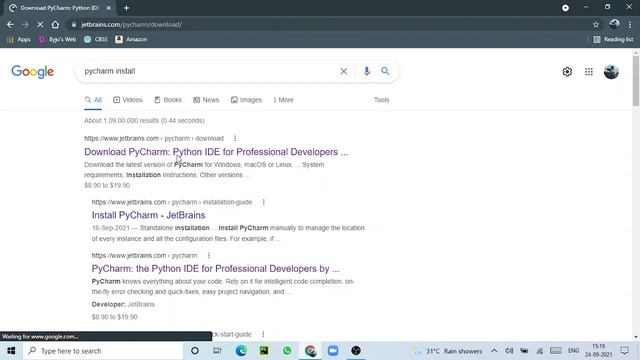Close the Download PyCharm tab

coord(109,8)
